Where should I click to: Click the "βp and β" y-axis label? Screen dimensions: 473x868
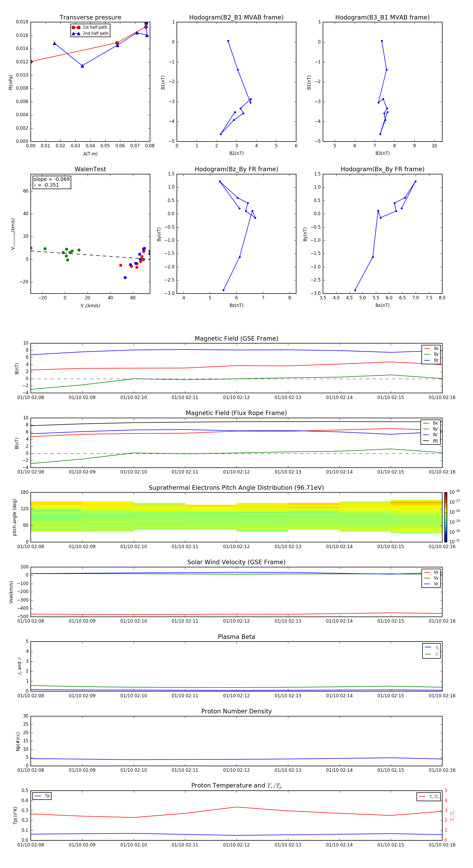click(19, 666)
